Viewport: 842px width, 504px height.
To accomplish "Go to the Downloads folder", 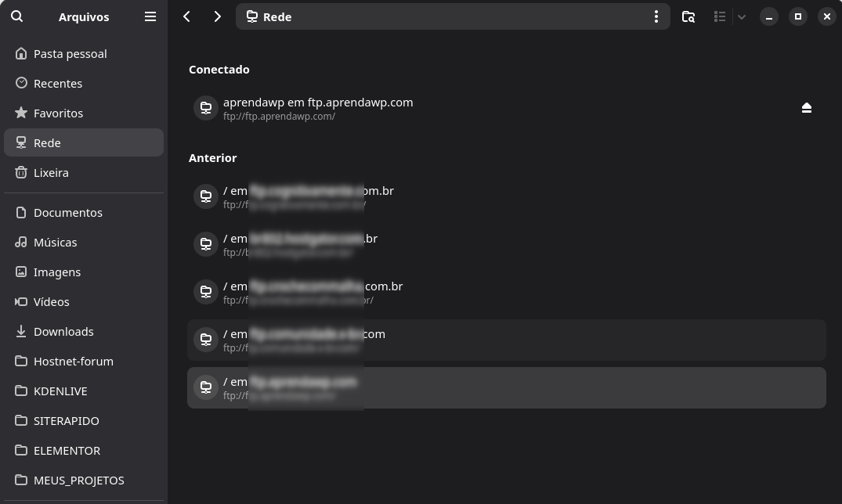I will point(63,332).
